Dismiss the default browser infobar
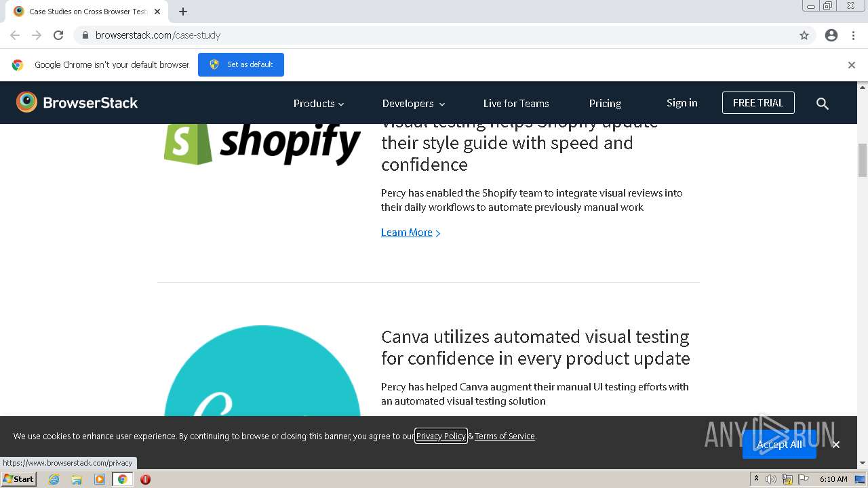Image resolution: width=868 pixels, height=488 pixels. click(x=852, y=65)
